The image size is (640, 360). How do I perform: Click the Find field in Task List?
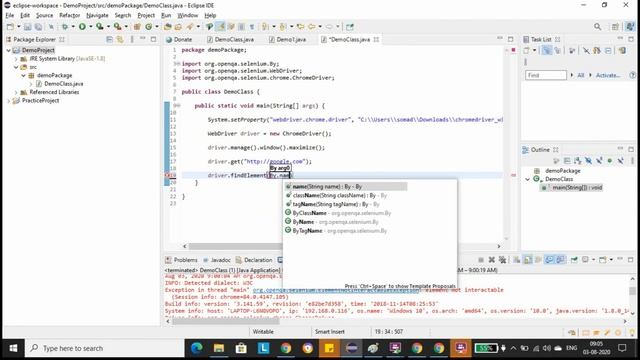point(546,75)
